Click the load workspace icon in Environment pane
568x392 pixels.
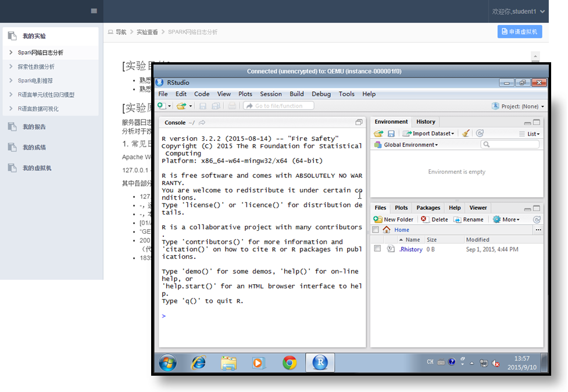378,133
